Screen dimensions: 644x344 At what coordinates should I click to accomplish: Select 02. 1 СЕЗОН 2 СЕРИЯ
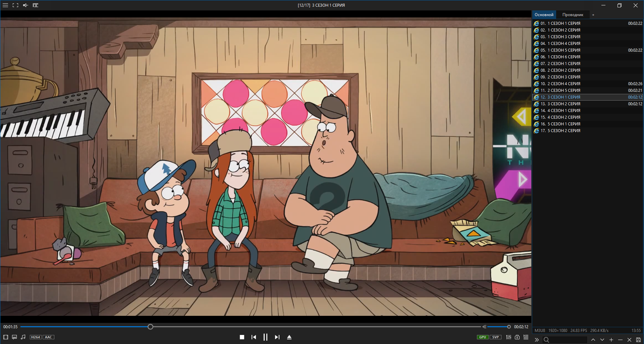[x=588, y=30]
